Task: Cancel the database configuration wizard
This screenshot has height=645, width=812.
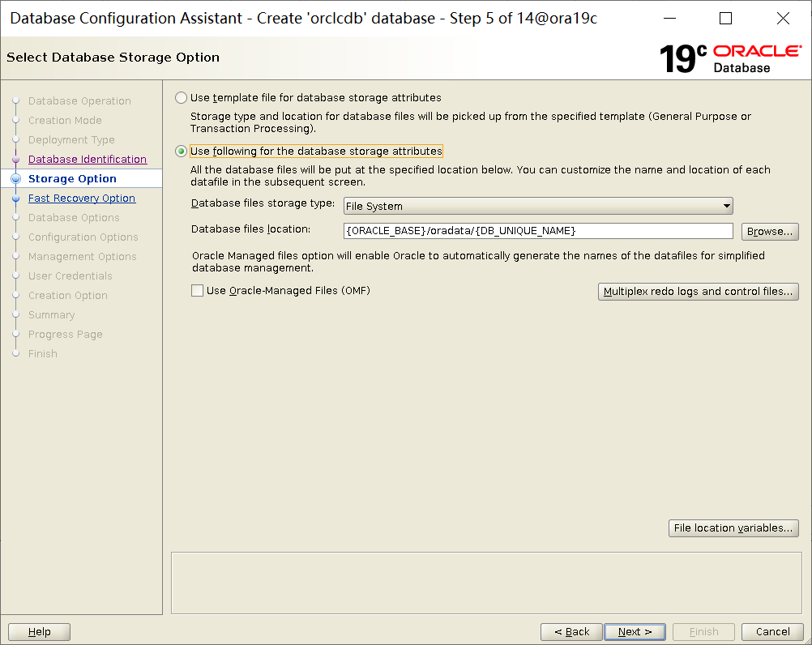Action: click(772, 631)
